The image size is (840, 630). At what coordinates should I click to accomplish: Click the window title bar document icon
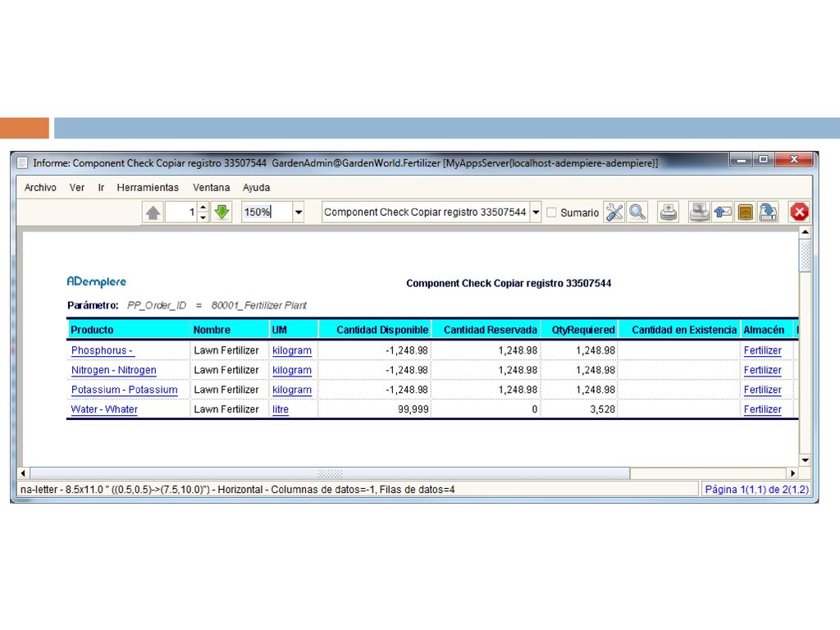coord(22,163)
